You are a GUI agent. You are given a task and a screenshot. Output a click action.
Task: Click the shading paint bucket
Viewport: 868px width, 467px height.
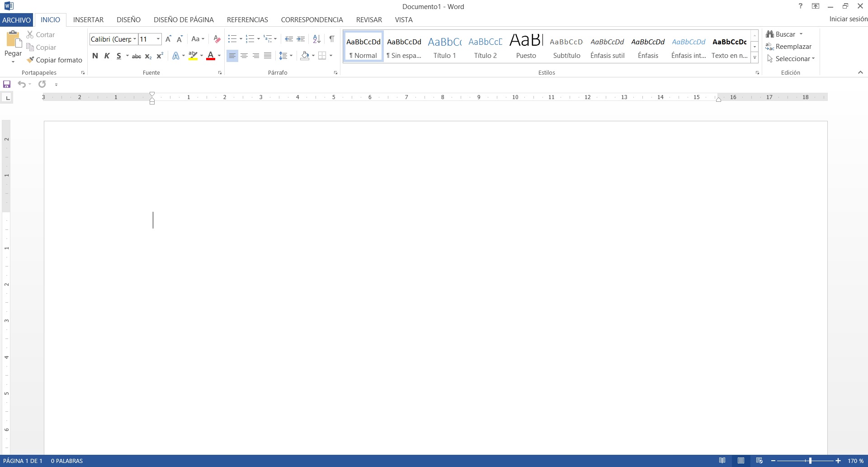coord(305,56)
